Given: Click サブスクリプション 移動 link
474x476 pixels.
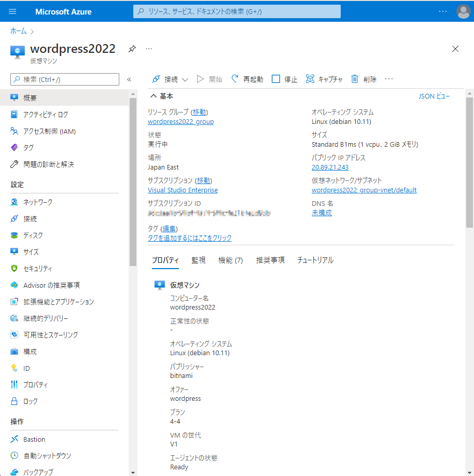Looking at the screenshot, I should 203,180.
